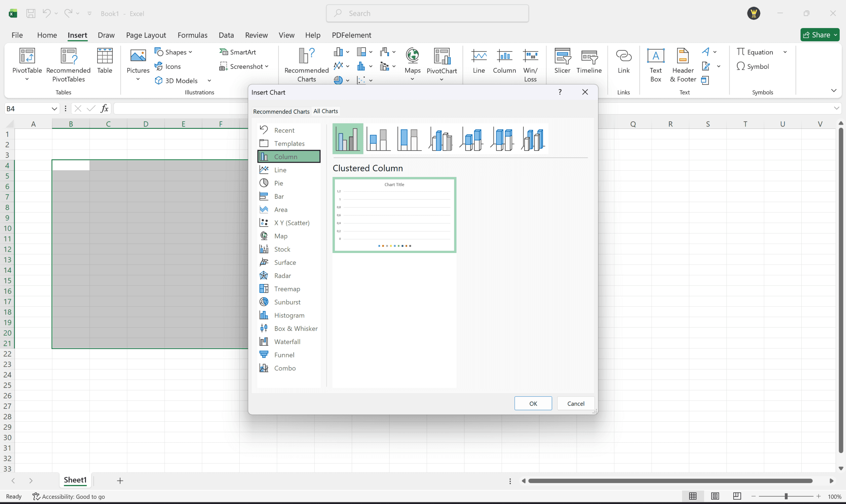This screenshot has width=846, height=504.
Task: Expand the Screenshot dropdown menu
Action: (x=267, y=67)
